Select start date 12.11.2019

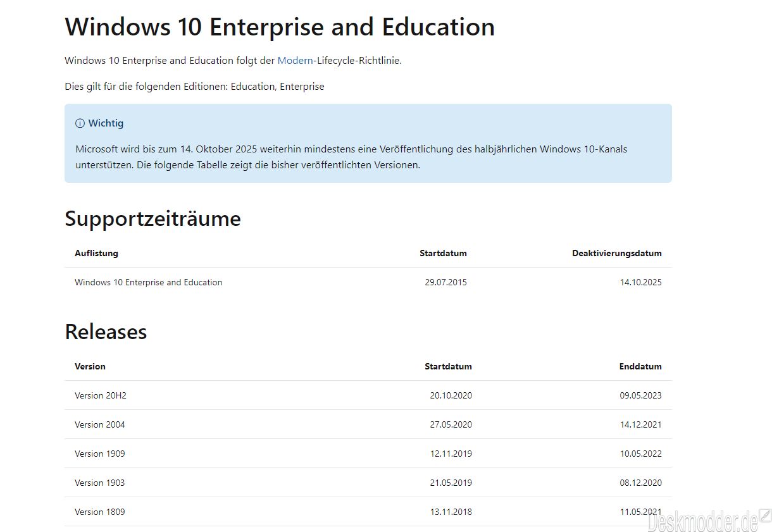[451, 454]
